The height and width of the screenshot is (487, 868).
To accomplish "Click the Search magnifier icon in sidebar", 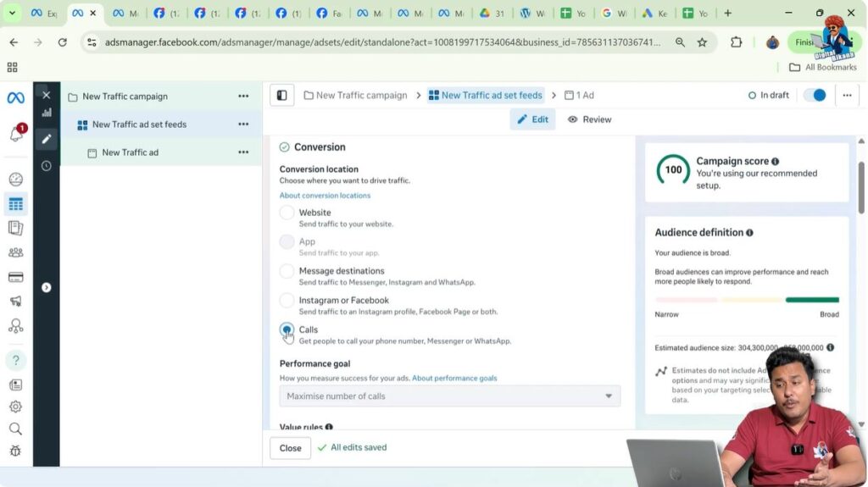I will click(x=15, y=429).
